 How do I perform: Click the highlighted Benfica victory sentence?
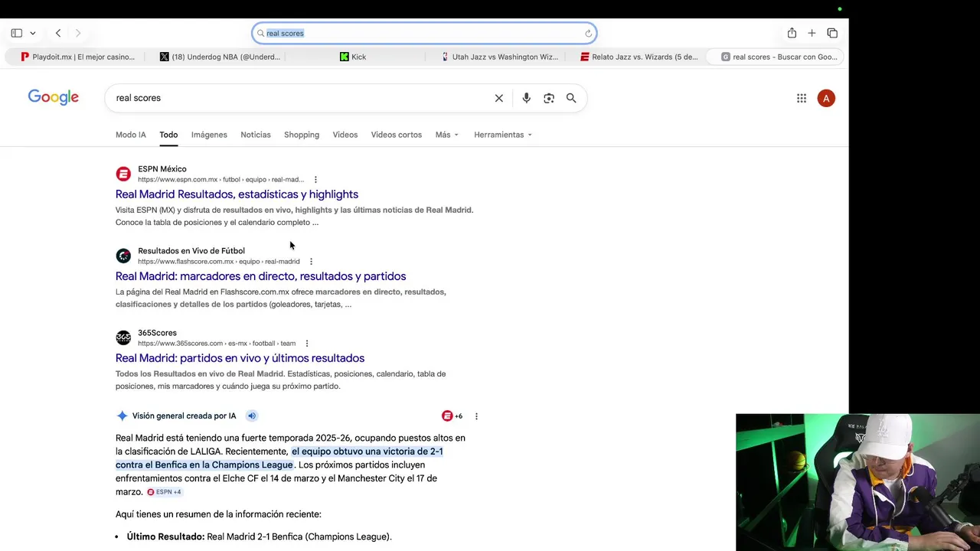click(279, 458)
